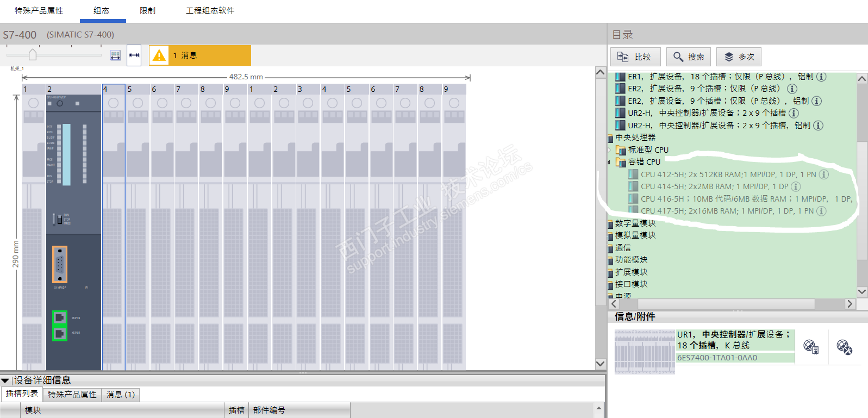Toggle the dimension lines display button
868x418 pixels.
pyautogui.click(x=134, y=55)
